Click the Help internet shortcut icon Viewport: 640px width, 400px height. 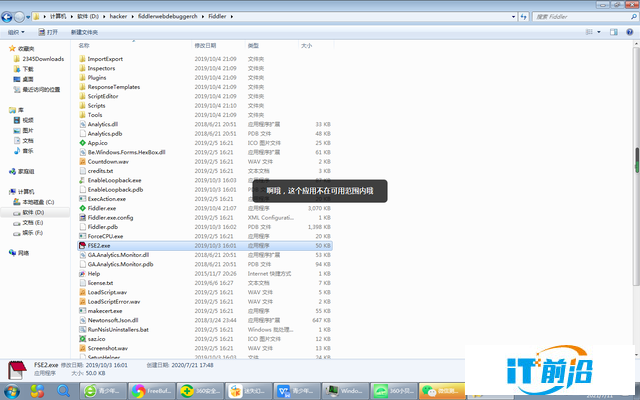(x=82, y=273)
